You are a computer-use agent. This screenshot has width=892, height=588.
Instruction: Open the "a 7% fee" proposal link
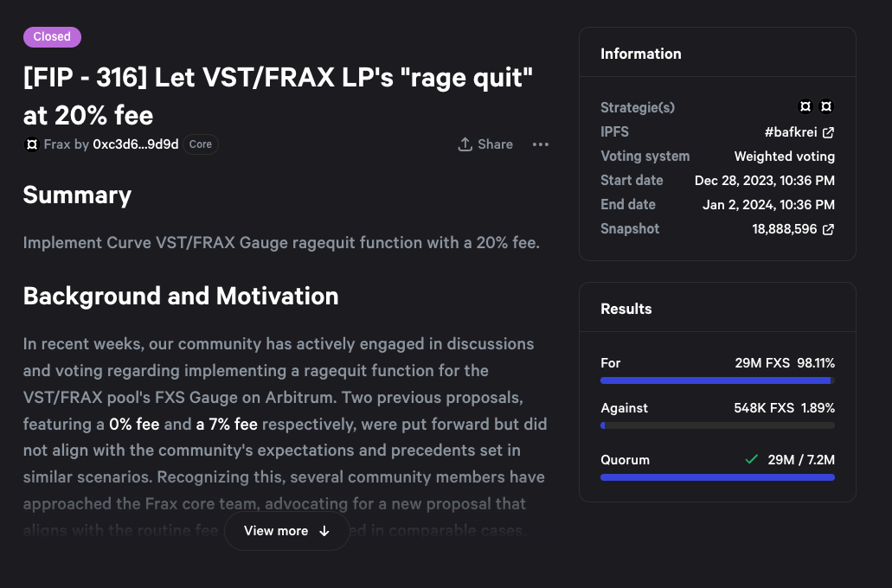pos(227,425)
